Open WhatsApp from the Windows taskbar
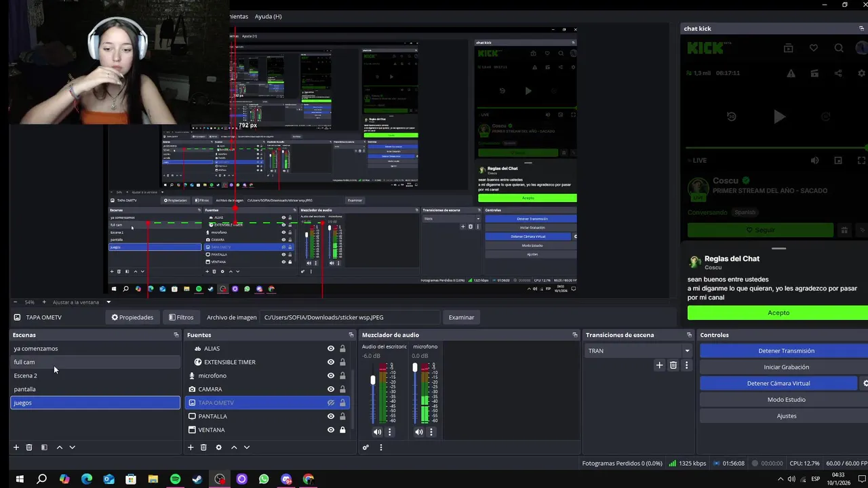 click(x=264, y=479)
